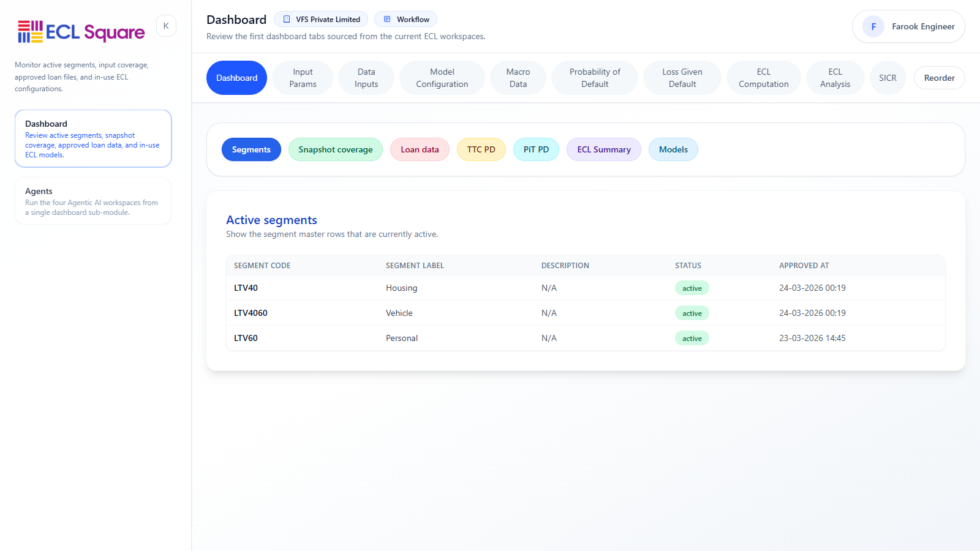Image resolution: width=980 pixels, height=551 pixels.
Task: Show the PiT PD sub-tab
Action: pyautogui.click(x=536, y=149)
